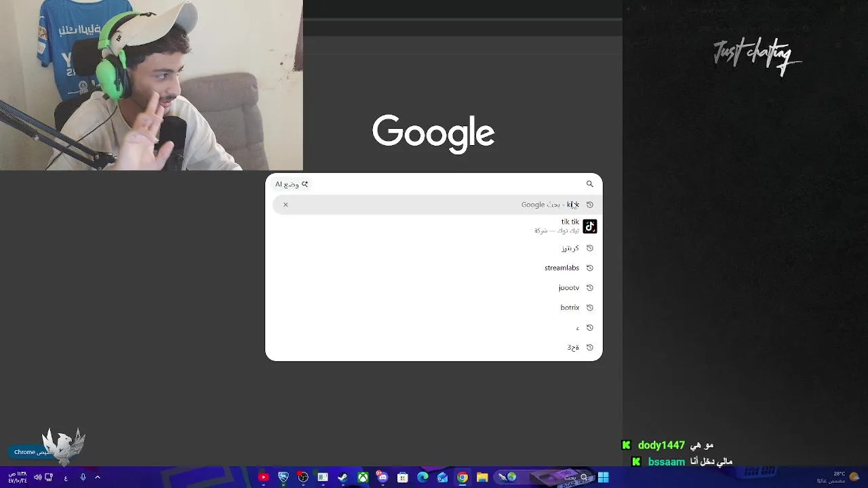This screenshot has height=488, width=868.
Task: Open the Windows Start menu
Action: [603, 477]
